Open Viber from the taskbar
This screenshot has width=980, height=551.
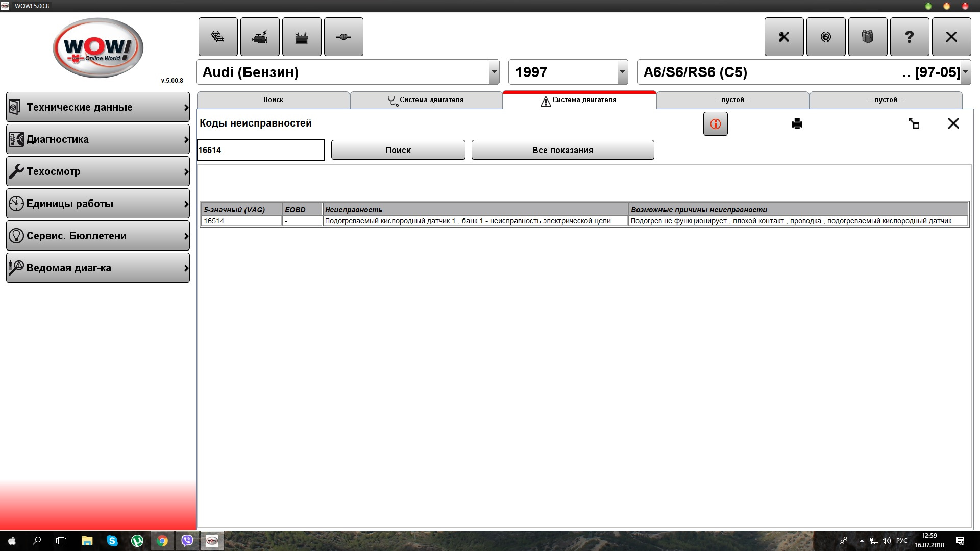click(x=187, y=541)
